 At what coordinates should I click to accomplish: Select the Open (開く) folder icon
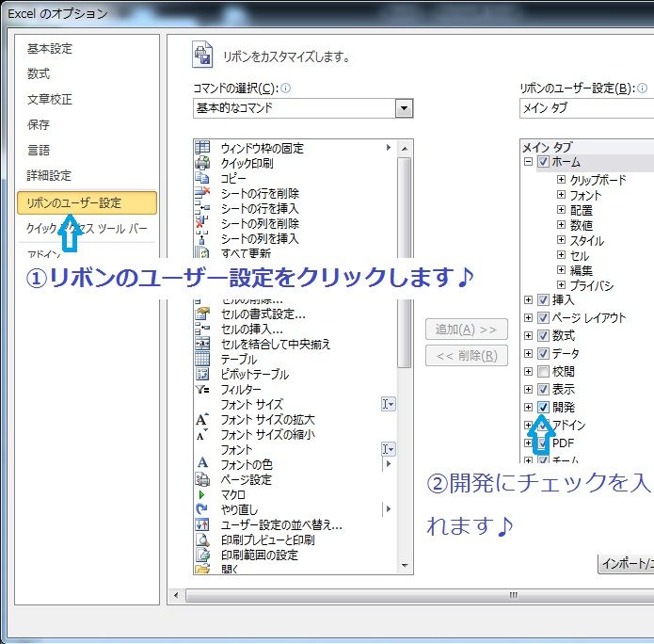[x=202, y=568]
